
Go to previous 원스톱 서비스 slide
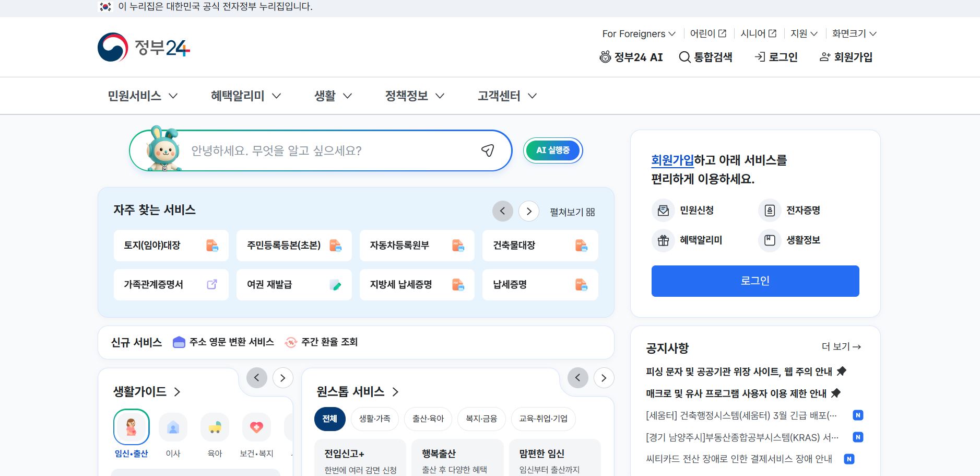(x=577, y=378)
